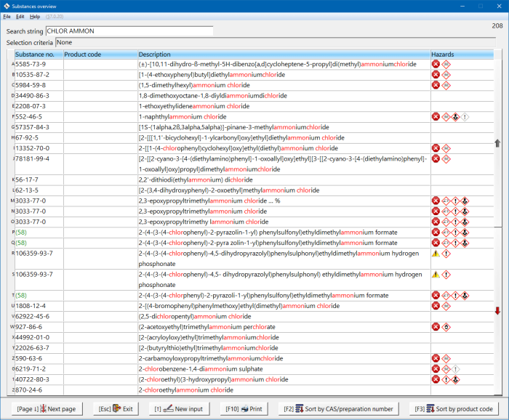Viewport: 509px width, 420px height.
Task: Click hazard diamond icon in 590-63-6 row
Action: [446, 358]
